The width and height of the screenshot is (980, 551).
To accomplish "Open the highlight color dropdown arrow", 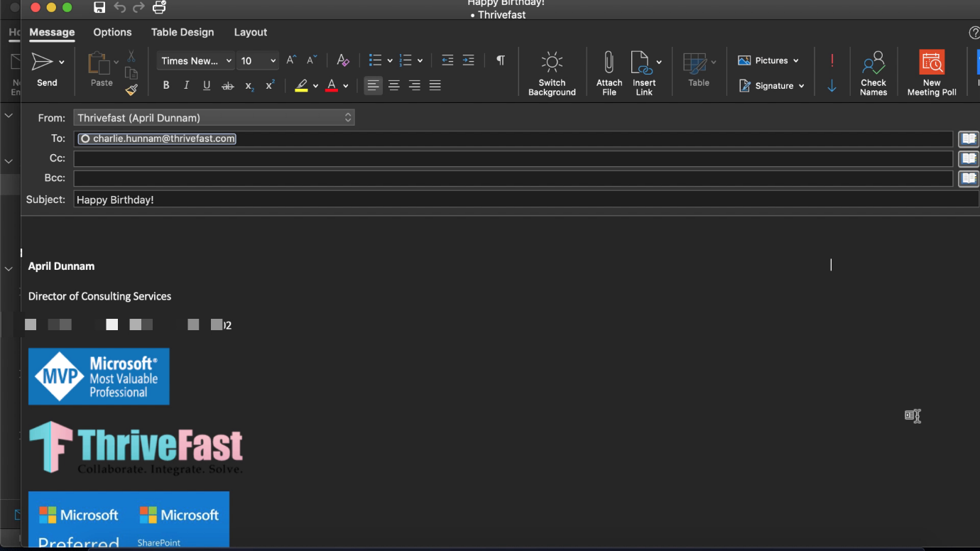I will (316, 87).
